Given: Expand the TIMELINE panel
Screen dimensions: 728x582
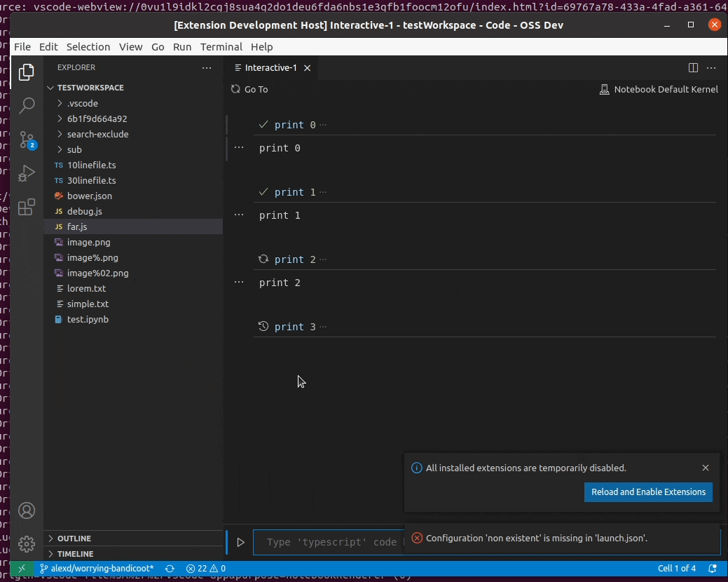Looking at the screenshot, I should (x=133, y=554).
